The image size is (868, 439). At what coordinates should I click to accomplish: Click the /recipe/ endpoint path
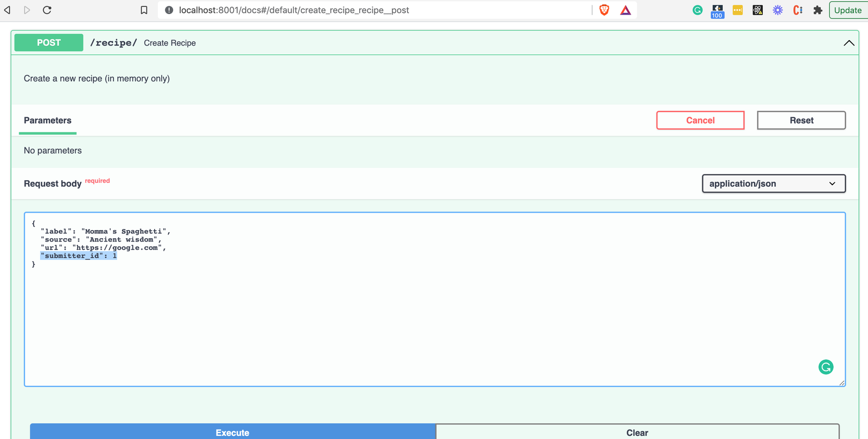pos(113,42)
